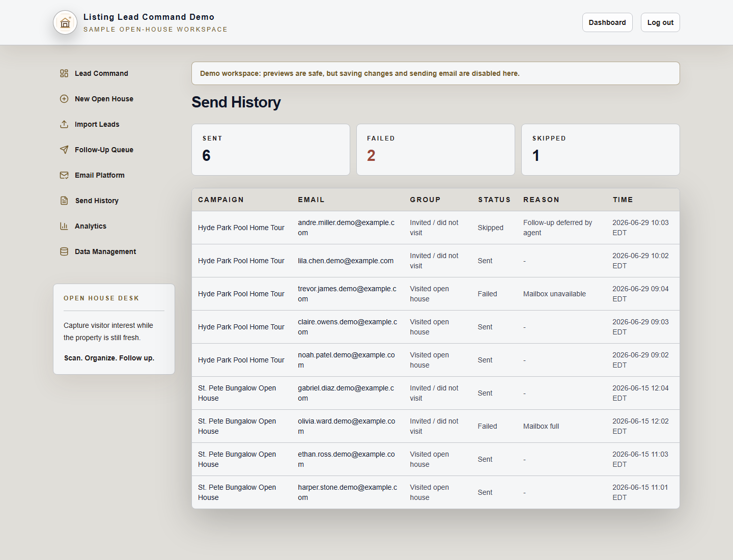Select harper.stone.demo@example.com email cell

(347, 492)
